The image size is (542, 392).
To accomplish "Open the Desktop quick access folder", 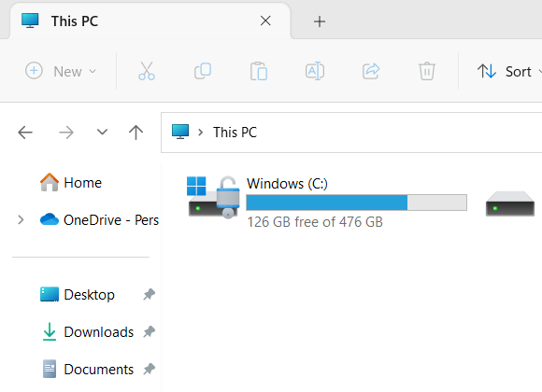I will click(x=78, y=295).
